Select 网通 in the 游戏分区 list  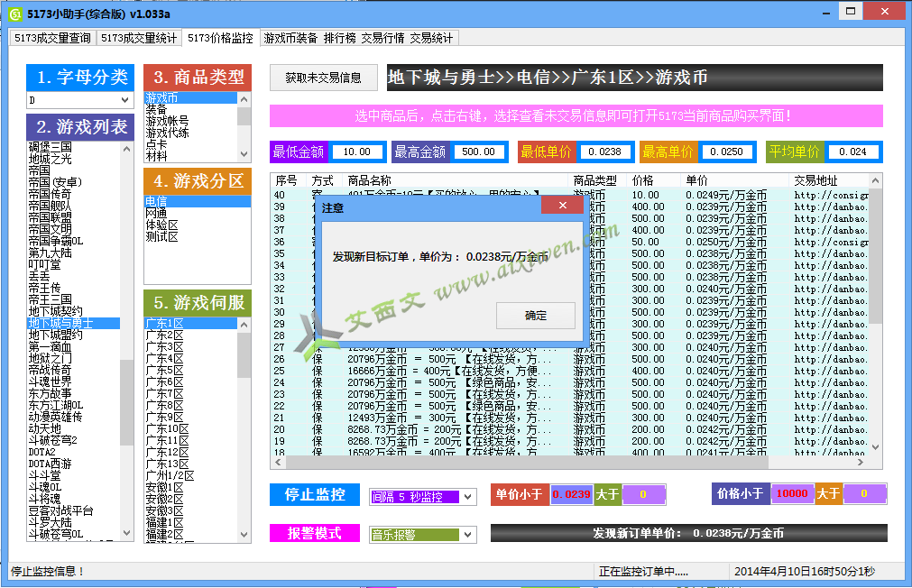(x=198, y=213)
